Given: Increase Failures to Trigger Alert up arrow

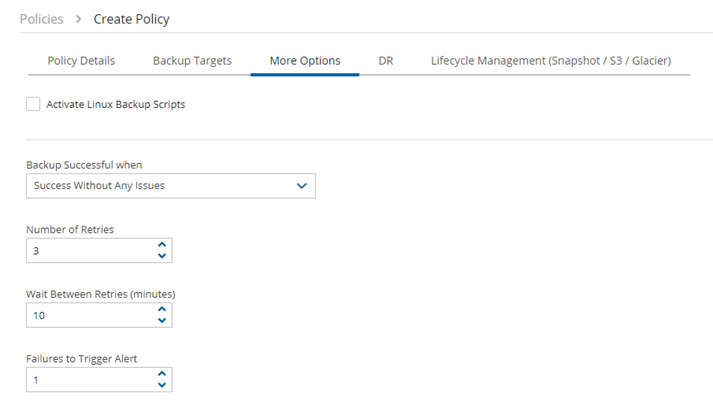Looking at the screenshot, I should pos(162,374).
